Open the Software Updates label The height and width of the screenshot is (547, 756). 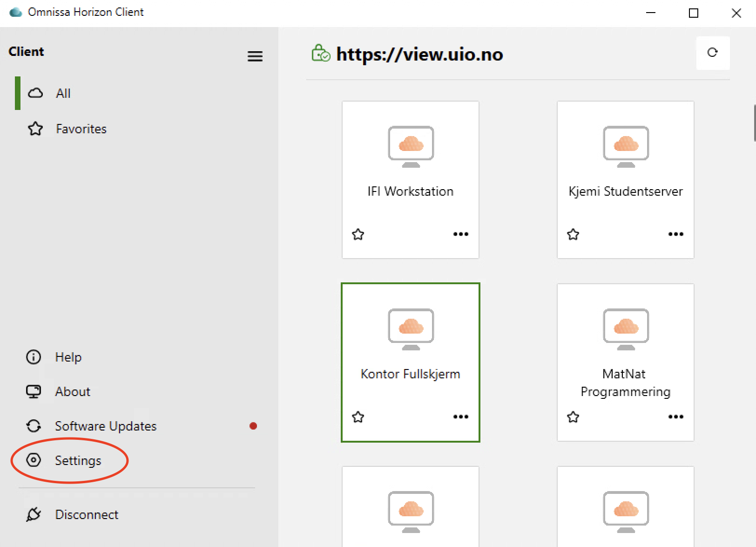tap(106, 426)
